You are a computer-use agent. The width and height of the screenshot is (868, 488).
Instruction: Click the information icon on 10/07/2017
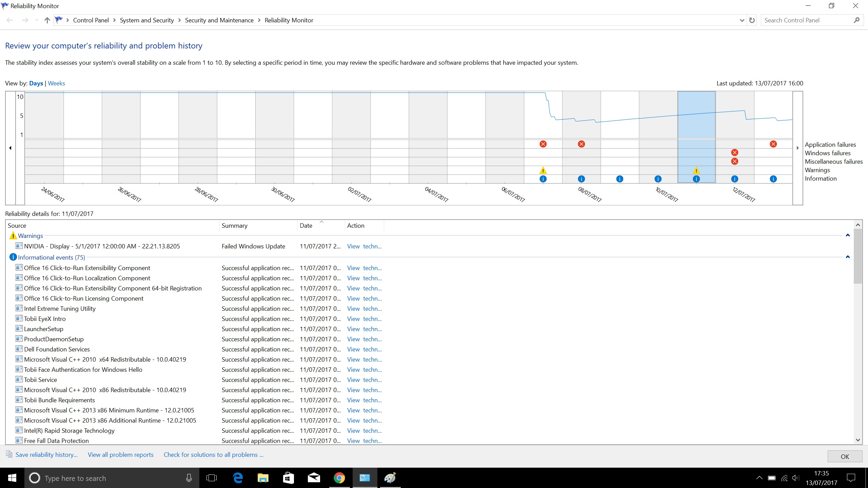pos(658,179)
